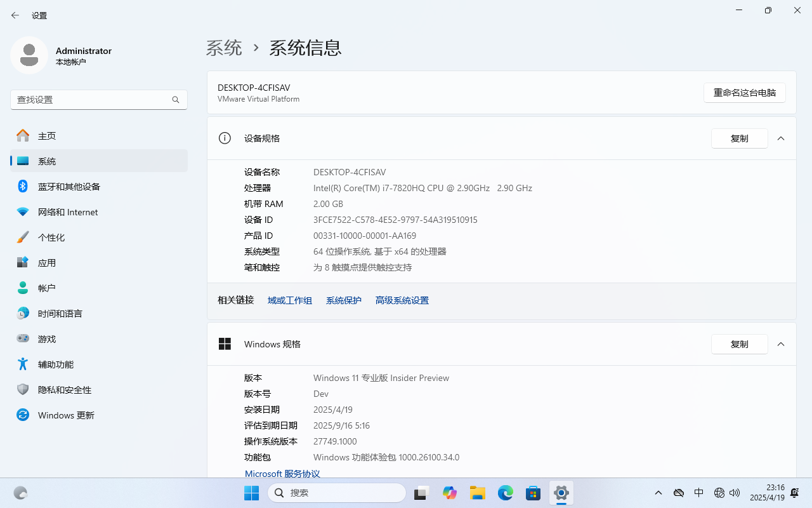
Task: Click the Gaming (游戏) controller icon
Action: click(23, 339)
